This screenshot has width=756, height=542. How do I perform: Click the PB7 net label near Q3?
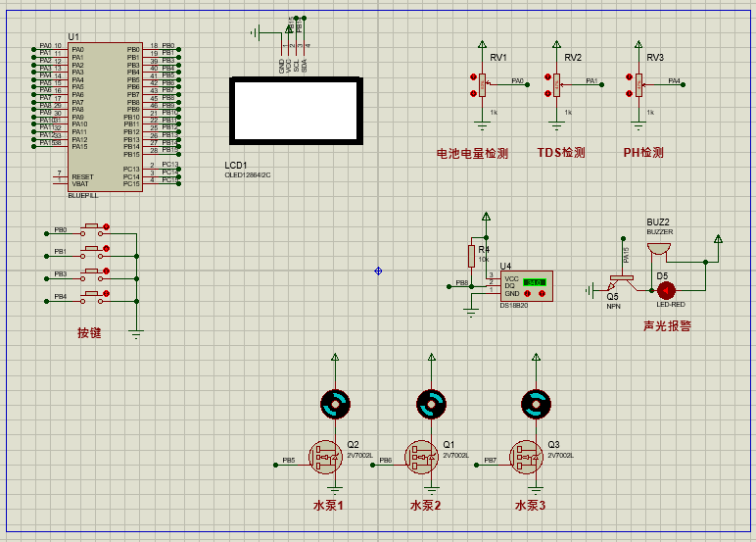[x=491, y=461]
